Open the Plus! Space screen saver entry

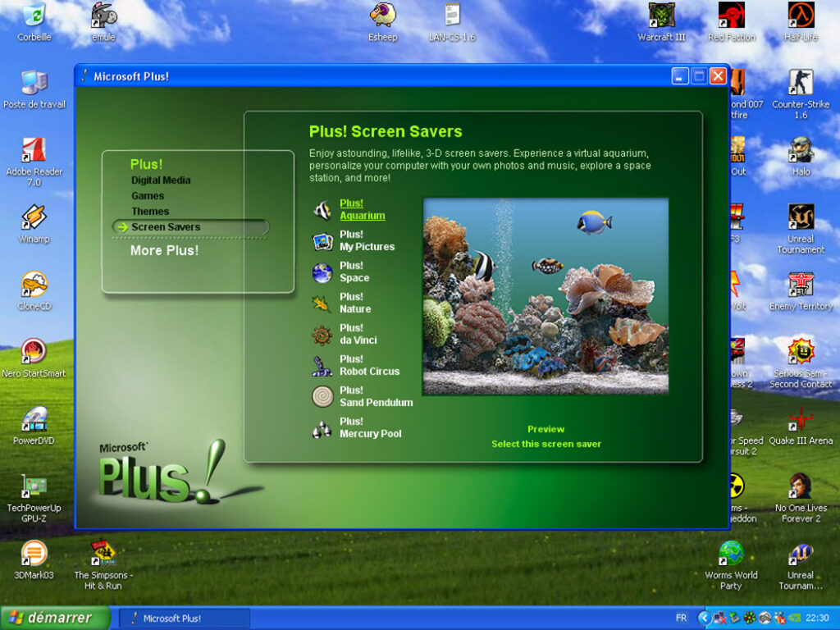coord(354,272)
